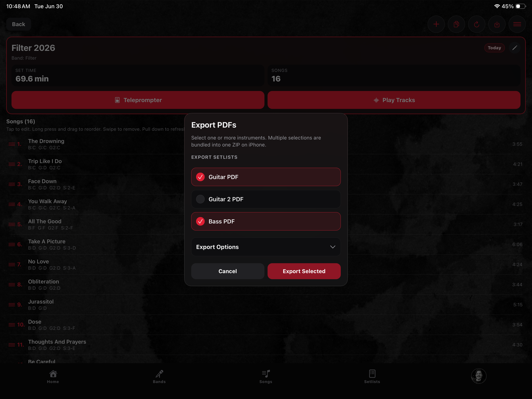Viewport: 532px width, 399px height.
Task: Go to the Home tab
Action: 53,377
